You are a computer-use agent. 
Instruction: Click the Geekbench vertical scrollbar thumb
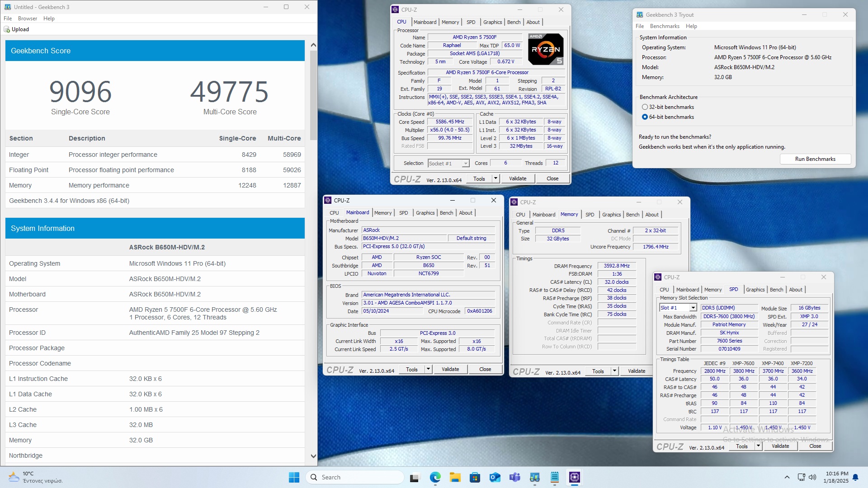(313, 96)
